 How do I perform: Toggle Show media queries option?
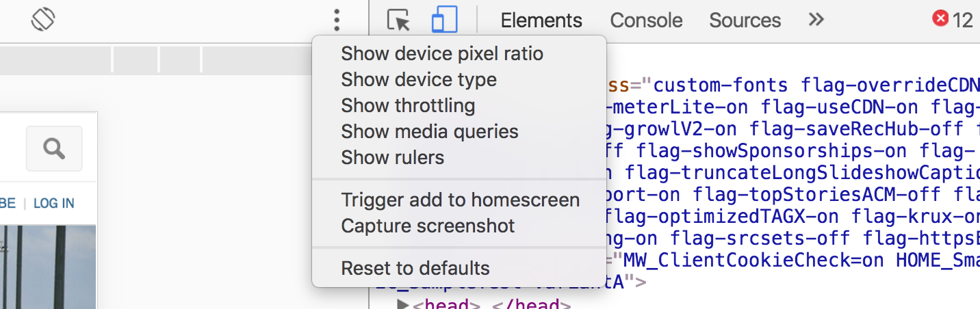[430, 131]
